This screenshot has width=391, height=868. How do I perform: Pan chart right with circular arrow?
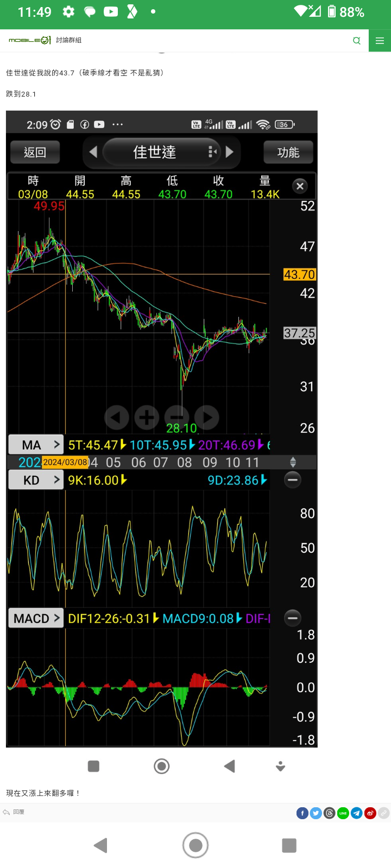207,417
